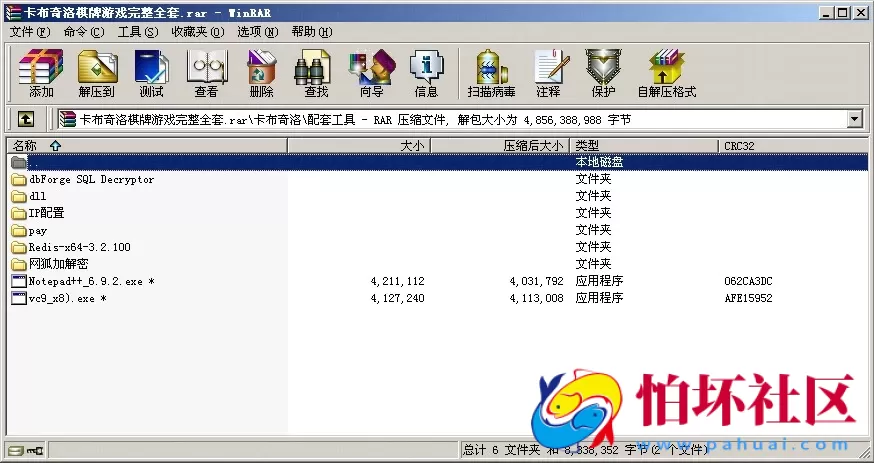Click the size value 4,127,240
Screen dimensions: 874x463
[397, 298]
